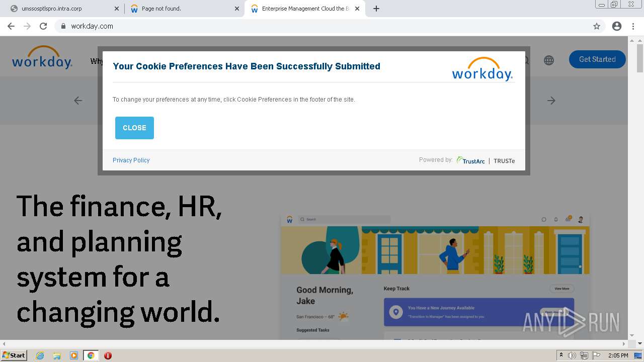Click the volume icon in system tray

pyautogui.click(x=572, y=355)
